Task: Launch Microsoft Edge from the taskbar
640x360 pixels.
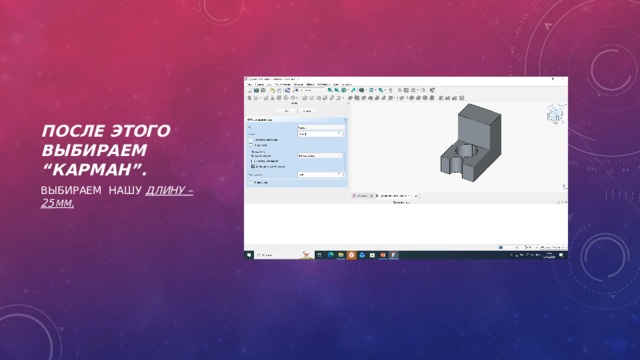Action: pyautogui.click(x=330, y=255)
